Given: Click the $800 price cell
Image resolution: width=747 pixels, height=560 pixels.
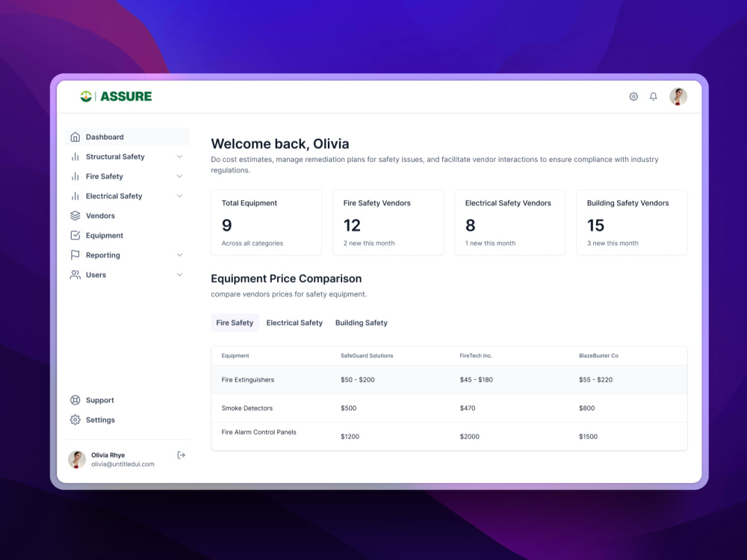Looking at the screenshot, I should 587,408.
